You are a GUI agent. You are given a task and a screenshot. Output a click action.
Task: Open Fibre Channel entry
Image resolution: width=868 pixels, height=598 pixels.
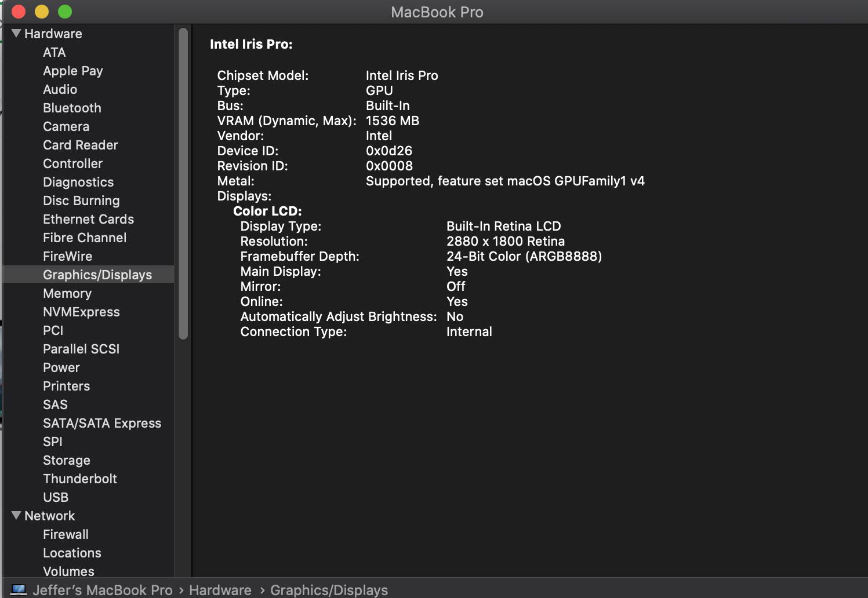(85, 238)
